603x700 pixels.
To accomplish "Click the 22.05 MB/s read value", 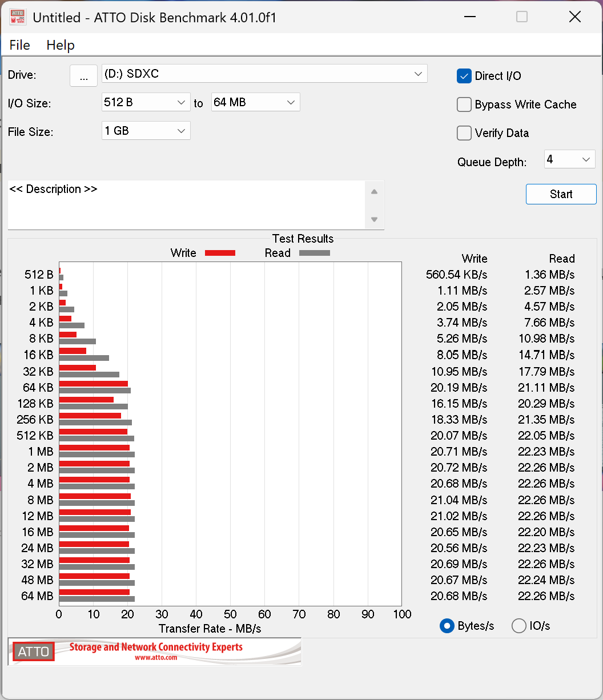I will [x=546, y=436].
